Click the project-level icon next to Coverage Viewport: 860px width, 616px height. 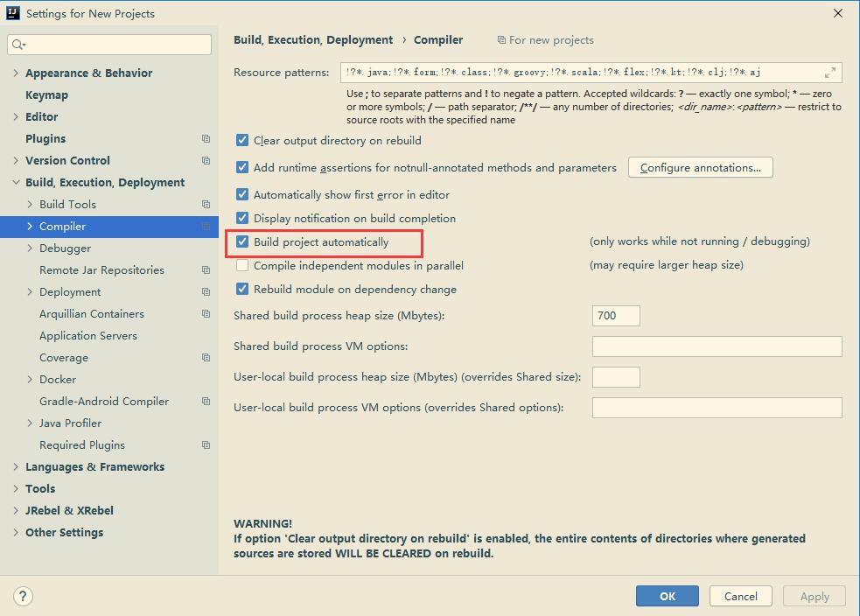[x=206, y=358]
